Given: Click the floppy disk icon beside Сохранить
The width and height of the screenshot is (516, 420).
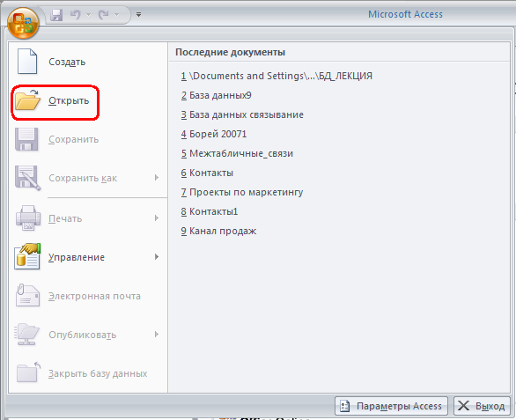Looking at the screenshot, I should click(27, 139).
